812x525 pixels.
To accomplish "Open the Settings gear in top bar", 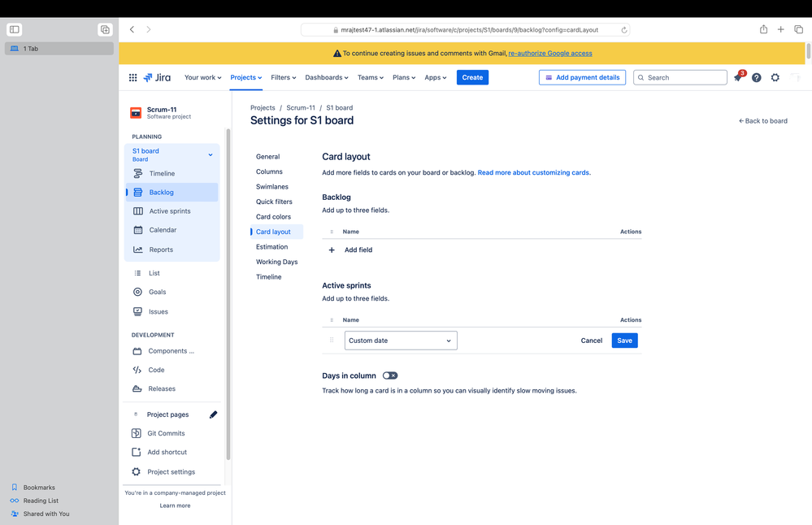I will tap(775, 78).
